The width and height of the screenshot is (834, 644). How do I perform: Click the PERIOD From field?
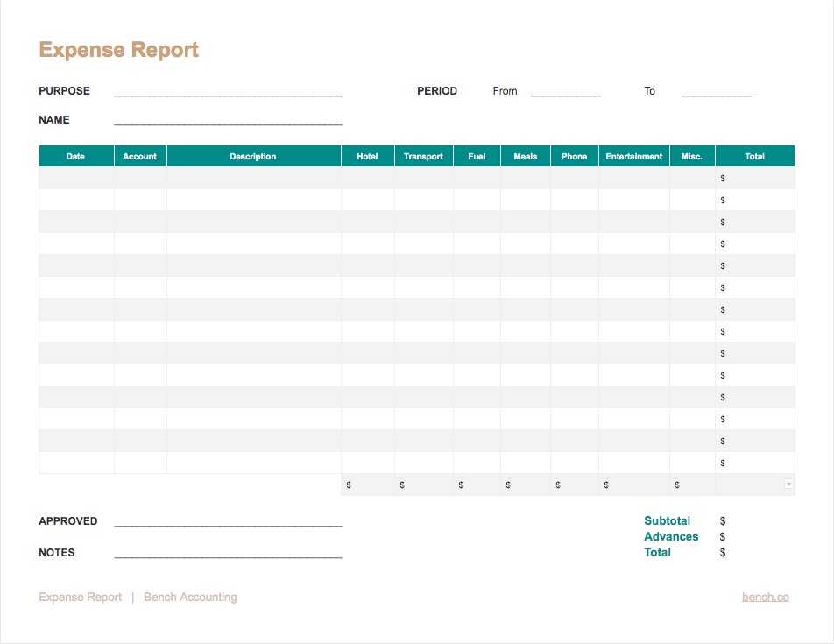click(x=566, y=90)
